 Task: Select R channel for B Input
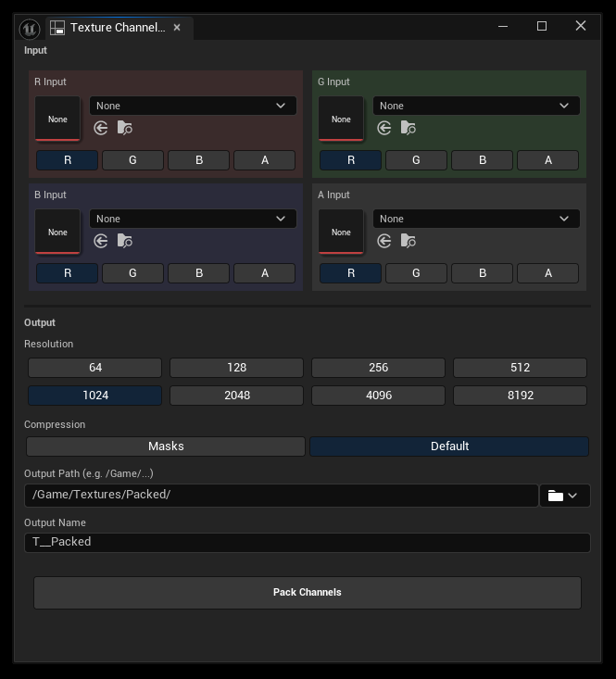pyautogui.click(x=67, y=273)
